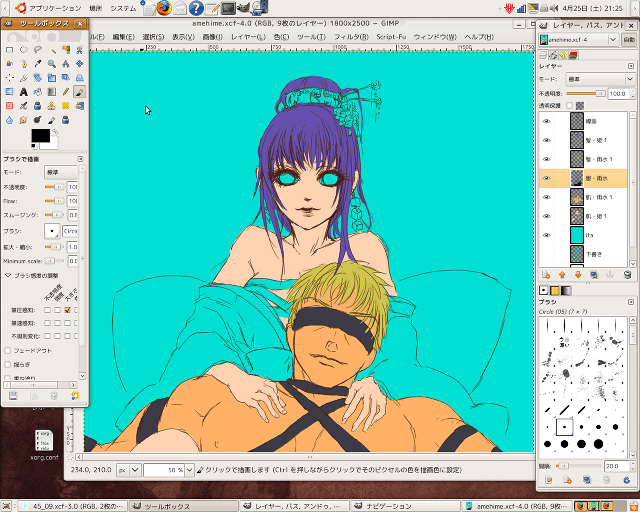Switch to 45_09.xcf-3.0 window in taskbar
Viewport: 640px width, 512px height.
[73, 506]
